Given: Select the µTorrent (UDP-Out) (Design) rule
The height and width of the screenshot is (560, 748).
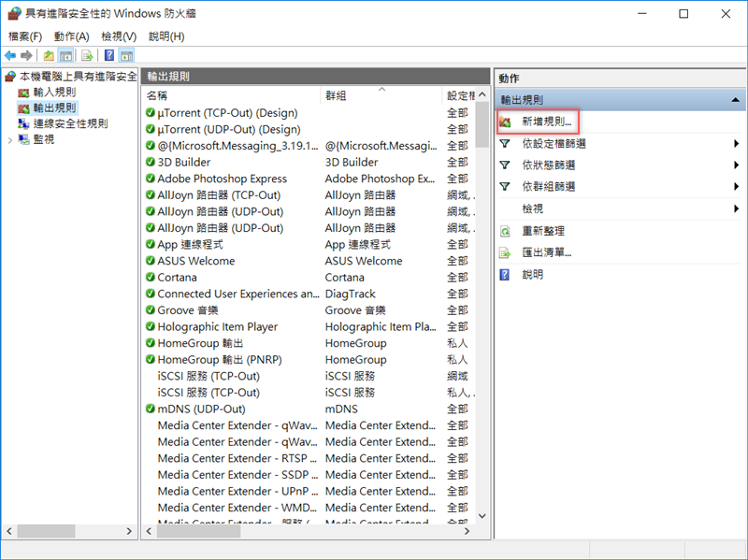Looking at the screenshot, I should (x=229, y=129).
